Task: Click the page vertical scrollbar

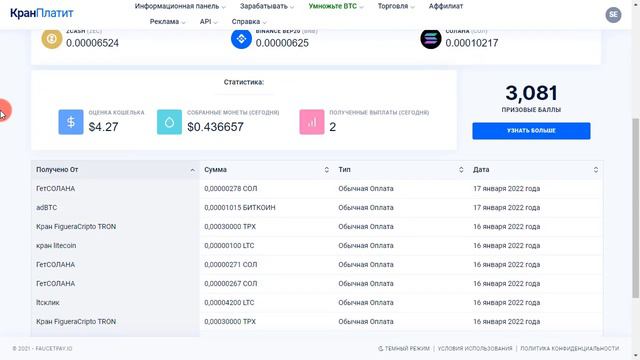Action: click(636, 208)
